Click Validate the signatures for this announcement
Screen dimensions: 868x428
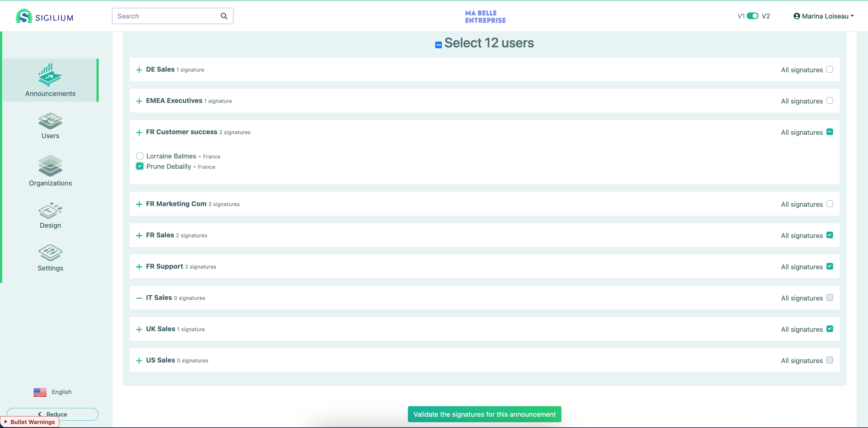484,414
